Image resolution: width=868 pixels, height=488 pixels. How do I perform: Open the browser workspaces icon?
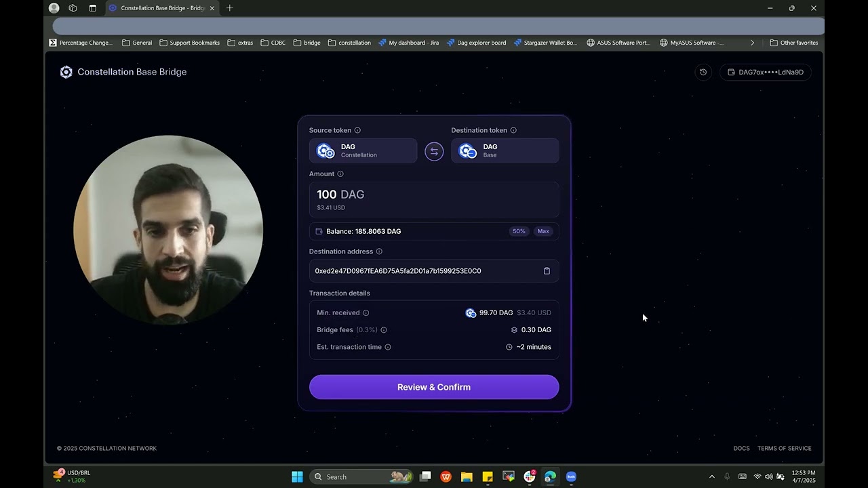[73, 8]
